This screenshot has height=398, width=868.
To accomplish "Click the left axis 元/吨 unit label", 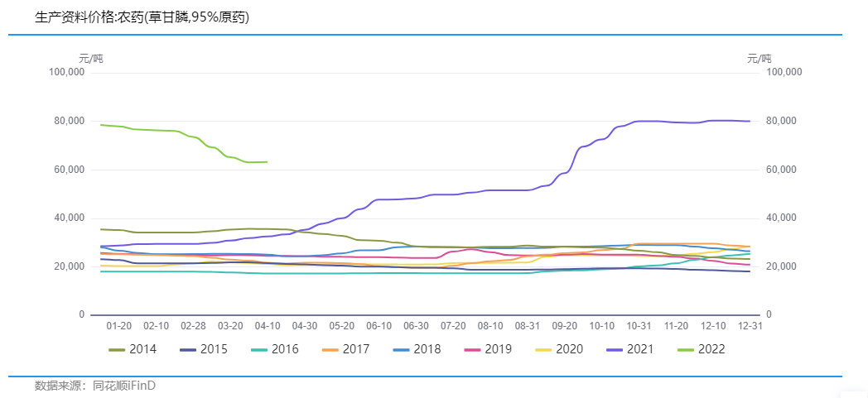I will [90, 59].
